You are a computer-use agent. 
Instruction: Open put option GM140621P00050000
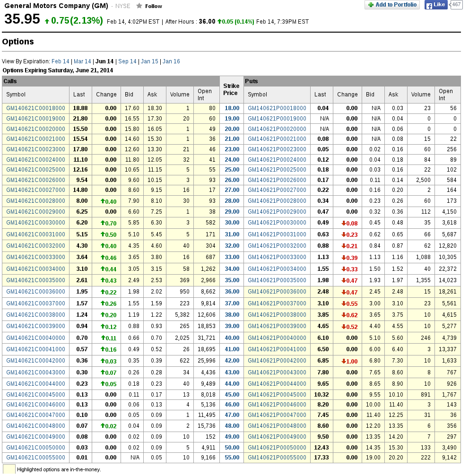(x=277, y=448)
